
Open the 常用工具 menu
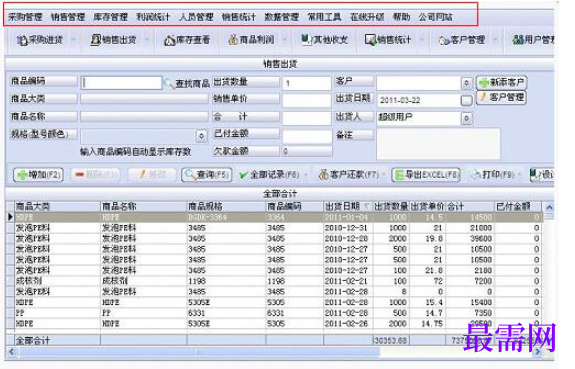[x=324, y=17]
